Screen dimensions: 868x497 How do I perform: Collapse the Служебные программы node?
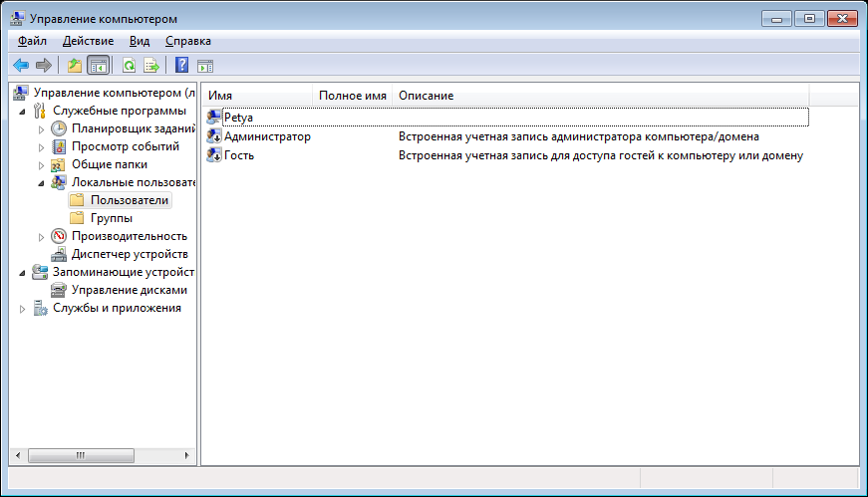click(23, 112)
